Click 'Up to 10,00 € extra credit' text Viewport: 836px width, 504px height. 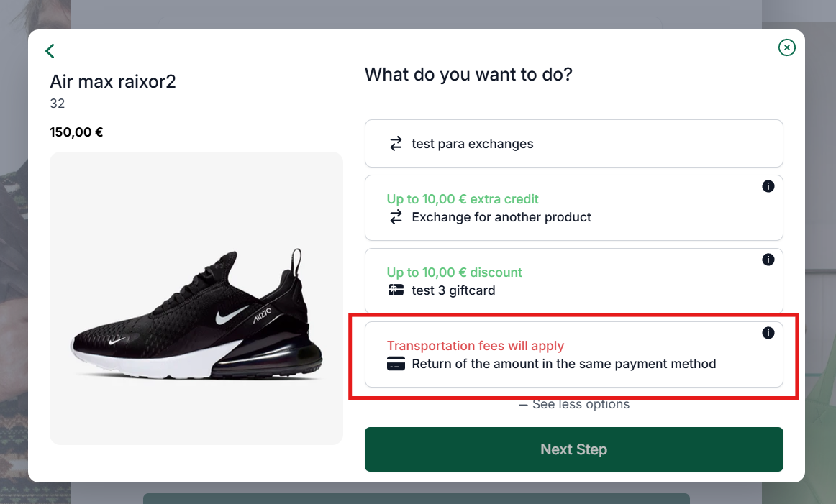click(x=463, y=198)
